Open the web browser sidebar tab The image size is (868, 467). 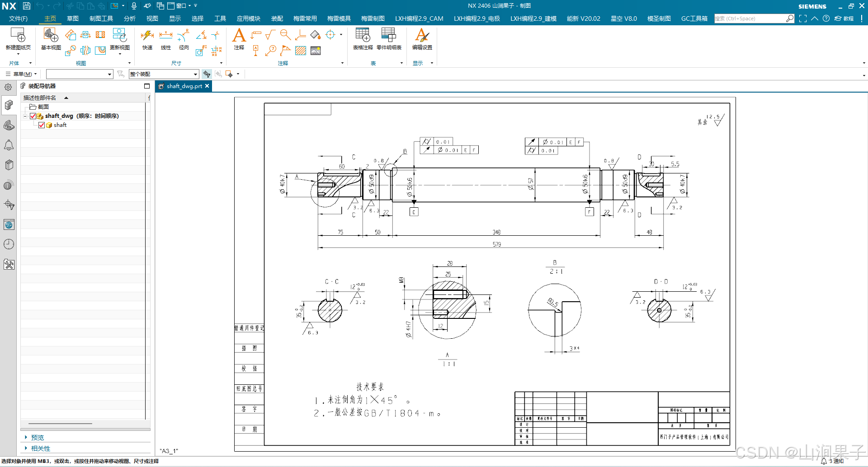pos(9,224)
